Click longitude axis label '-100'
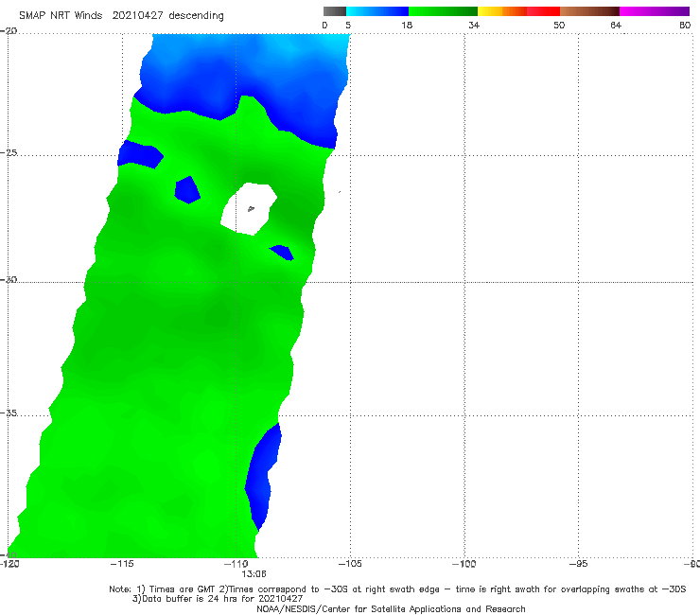700x615 pixels. [x=464, y=564]
